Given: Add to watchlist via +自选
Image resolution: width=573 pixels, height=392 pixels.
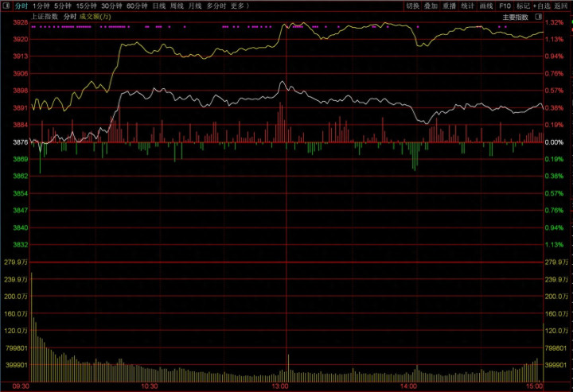Looking at the screenshot, I should [542, 6].
